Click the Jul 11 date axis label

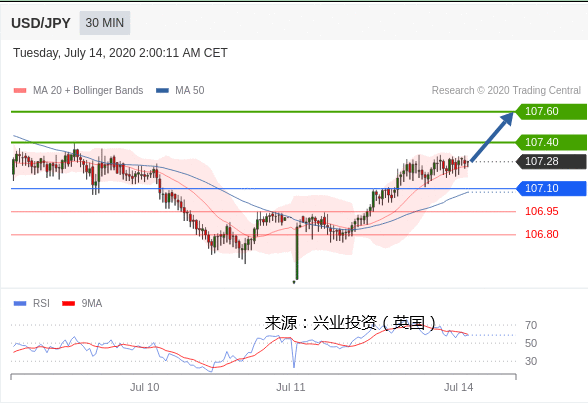[x=291, y=387]
